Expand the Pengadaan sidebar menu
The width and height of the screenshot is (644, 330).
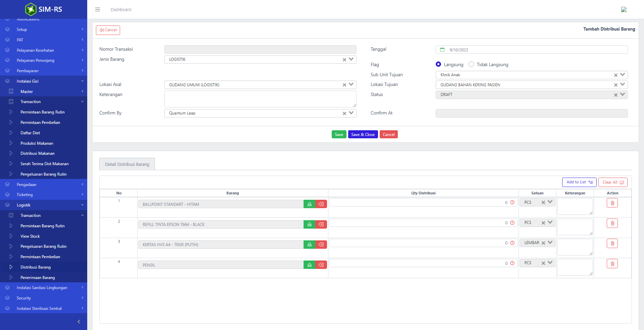(x=26, y=185)
